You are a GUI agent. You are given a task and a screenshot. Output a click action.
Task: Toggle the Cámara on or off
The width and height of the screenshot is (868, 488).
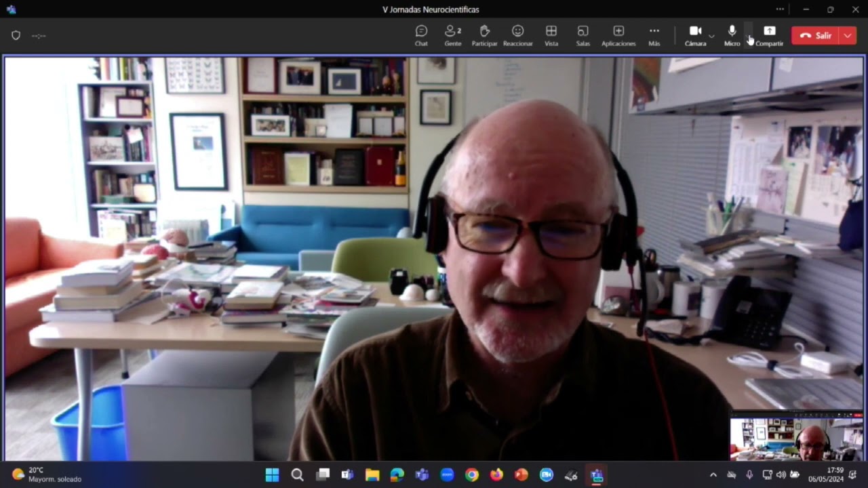click(x=695, y=35)
